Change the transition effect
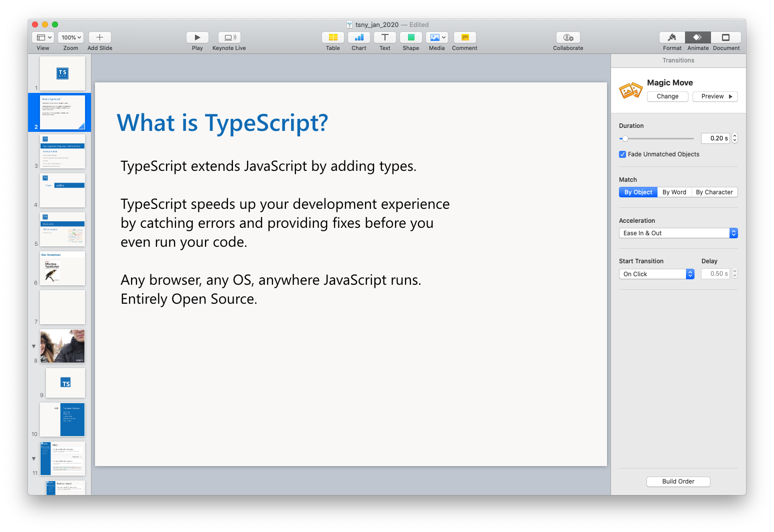Viewport: 774px width, 532px height. click(667, 96)
